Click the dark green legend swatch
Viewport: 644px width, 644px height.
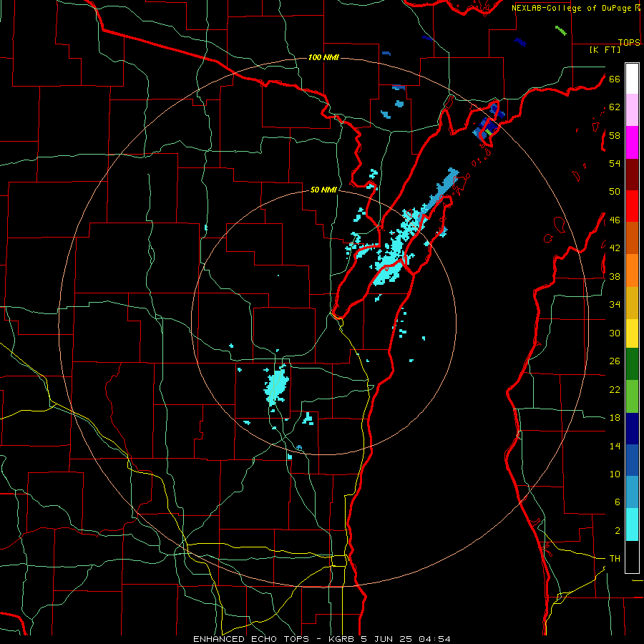[632, 364]
